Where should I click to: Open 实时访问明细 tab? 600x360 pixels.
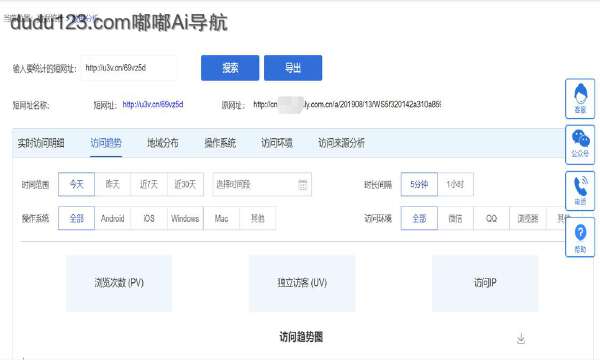click(41, 143)
